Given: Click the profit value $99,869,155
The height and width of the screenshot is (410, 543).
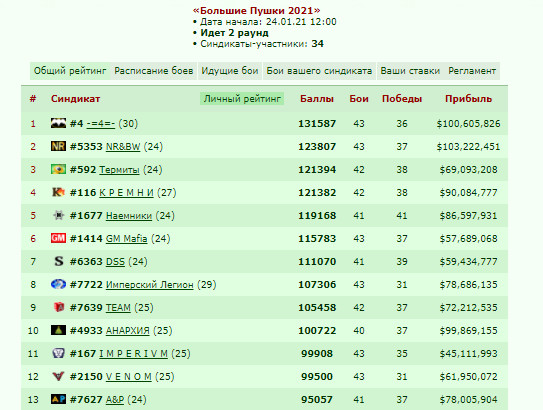Looking at the screenshot, I should [469, 330].
